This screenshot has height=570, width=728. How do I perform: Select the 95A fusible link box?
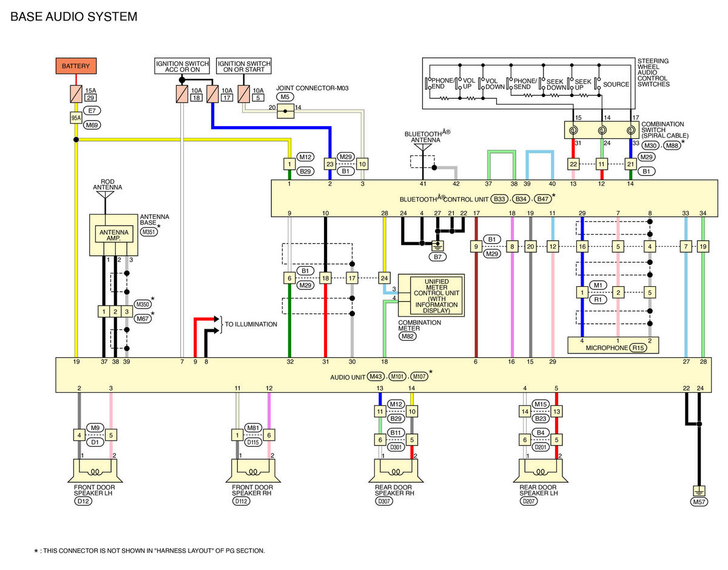(76, 118)
